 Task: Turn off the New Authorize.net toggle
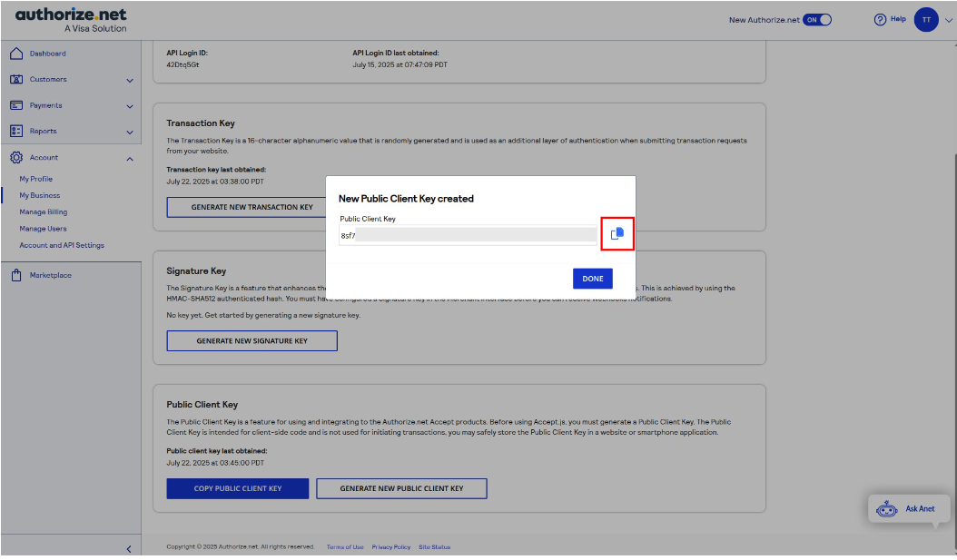pos(817,20)
